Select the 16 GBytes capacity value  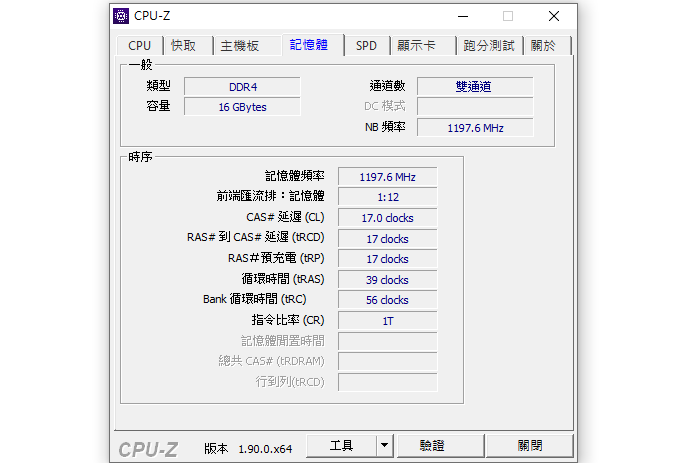point(242,107)
